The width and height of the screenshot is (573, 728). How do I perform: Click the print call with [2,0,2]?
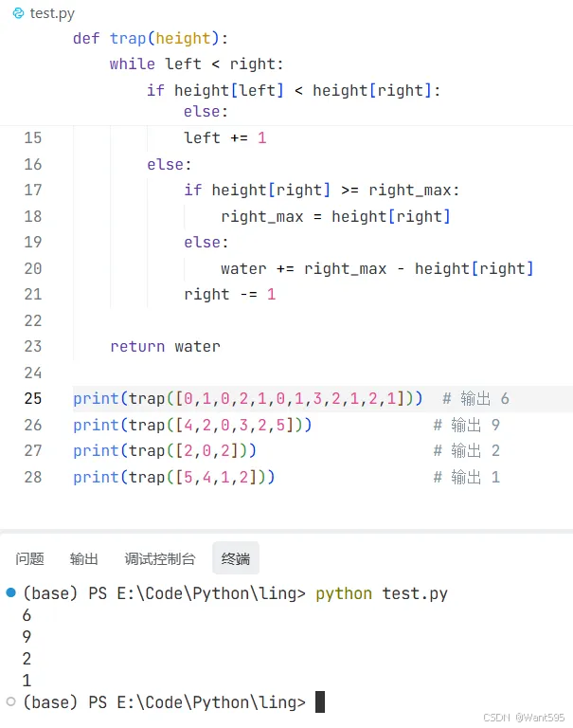pos(165,451)
